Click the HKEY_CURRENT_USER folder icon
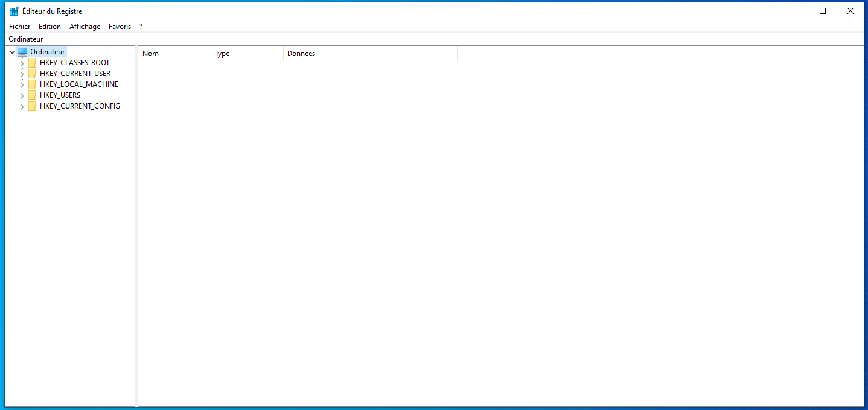Screen dimensions: 868x410 pos(32,73)
